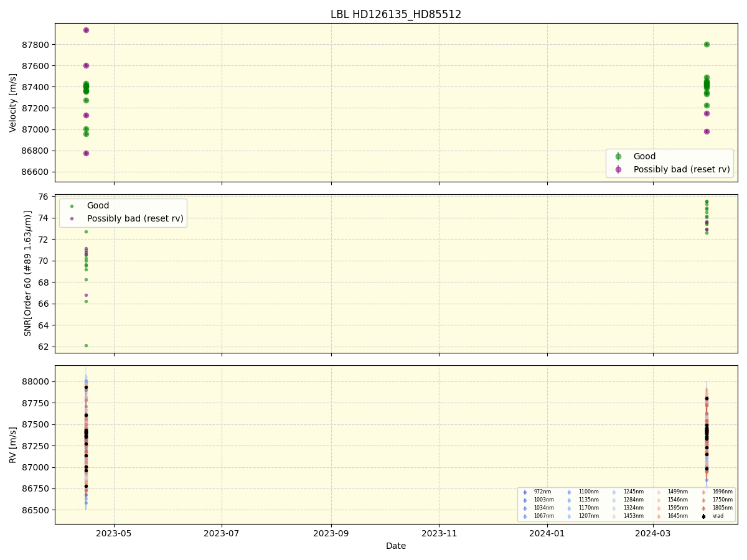Click the 68 SNR tick label
This screenshot has height=560, width=747.
coord(45,282)
